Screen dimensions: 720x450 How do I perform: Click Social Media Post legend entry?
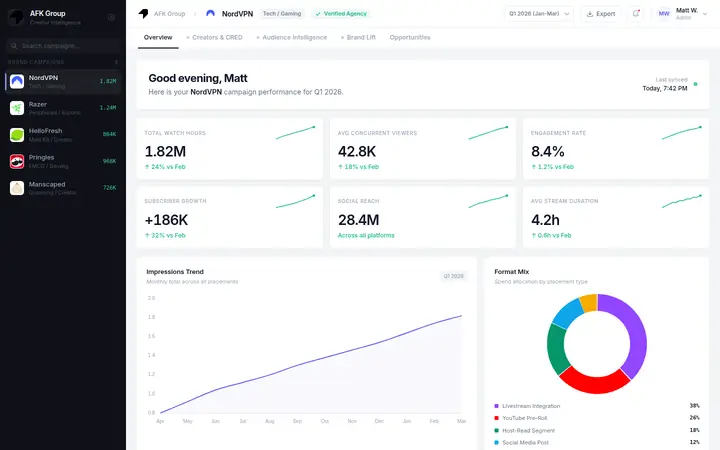coord(596,443)
